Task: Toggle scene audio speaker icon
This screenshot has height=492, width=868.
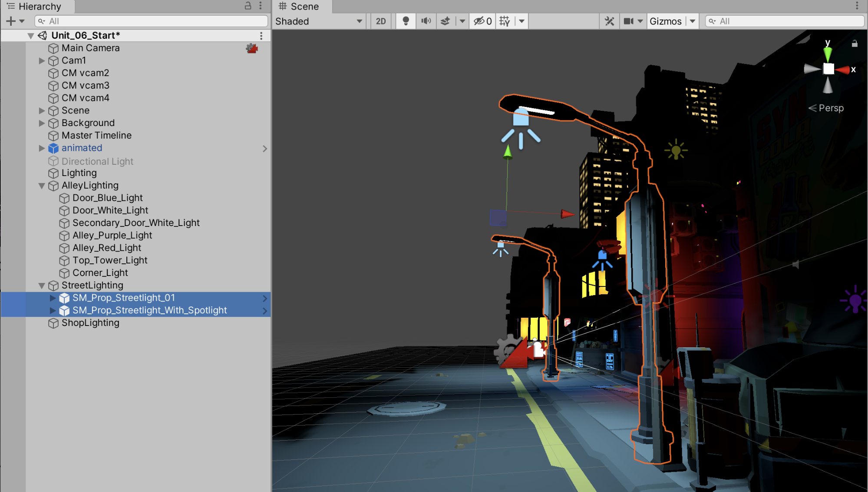Action: tap(426, 21)
